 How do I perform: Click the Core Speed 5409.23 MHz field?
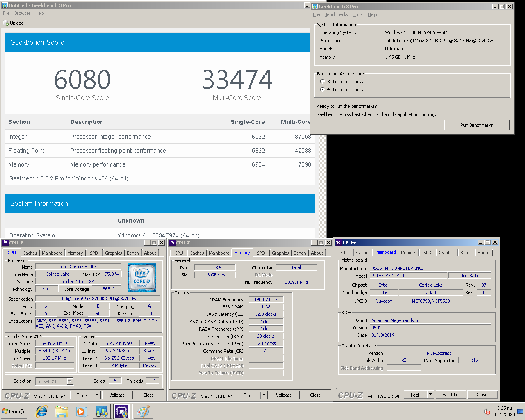coord(55,343)
